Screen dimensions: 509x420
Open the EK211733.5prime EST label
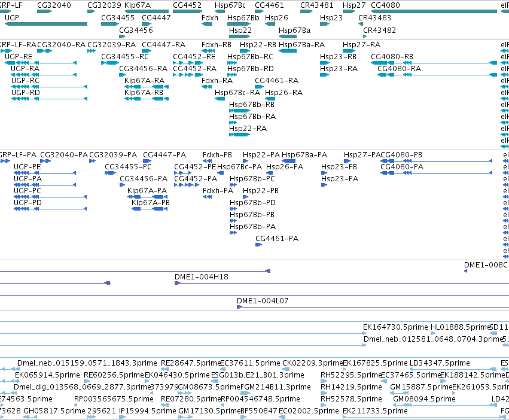[x=375, y=411]
